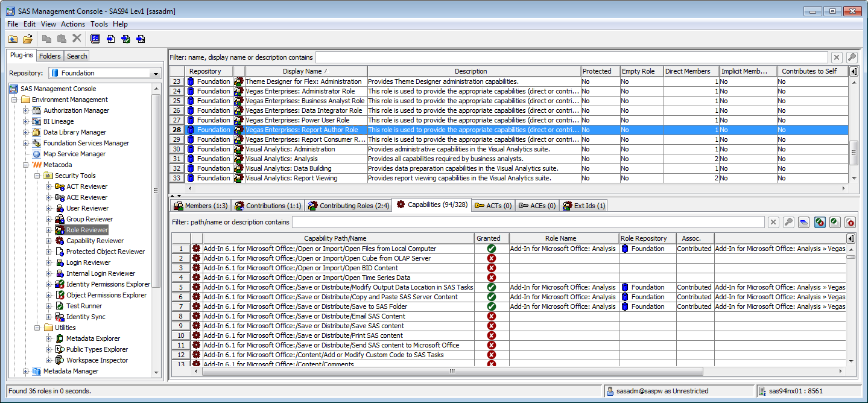This screenshot has width=868, height=403.
Task: Show only granted capabilities using green check filter icon
Action: click(834, 222)
